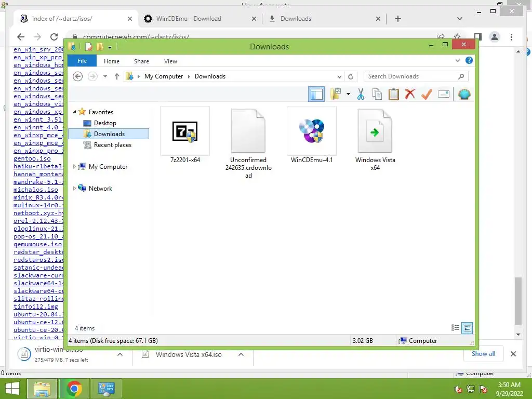The width and height of the screenshot is (532, 399).
Task: Switch to Downloads Chrome tab
Action: click(296, 19)
